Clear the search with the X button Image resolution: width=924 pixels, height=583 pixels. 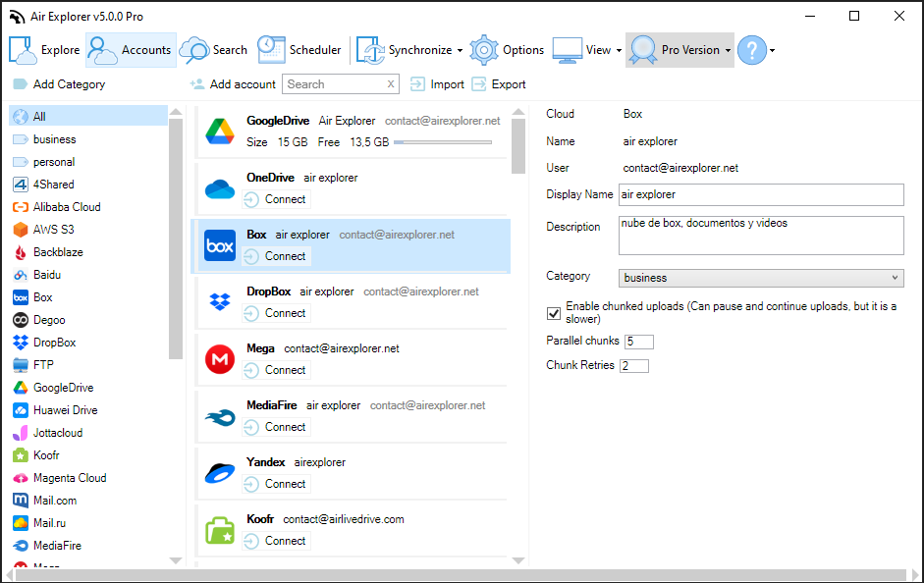point(391,84)
